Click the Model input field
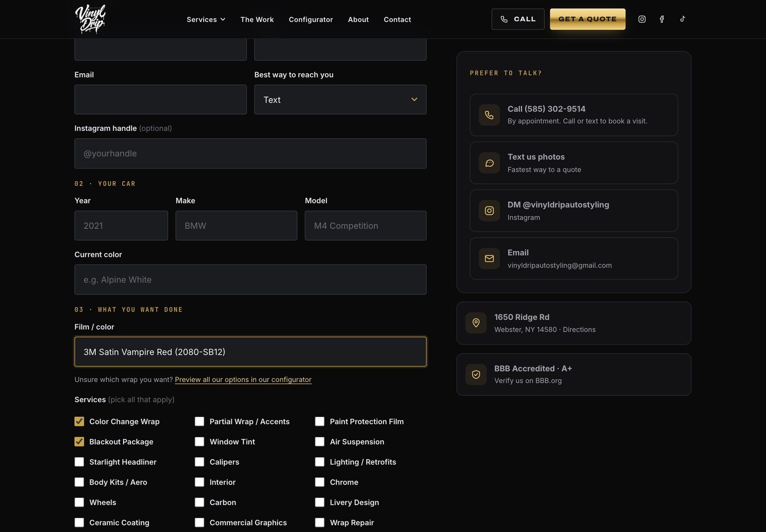This screenshot has height=532, width=766. 366,226
